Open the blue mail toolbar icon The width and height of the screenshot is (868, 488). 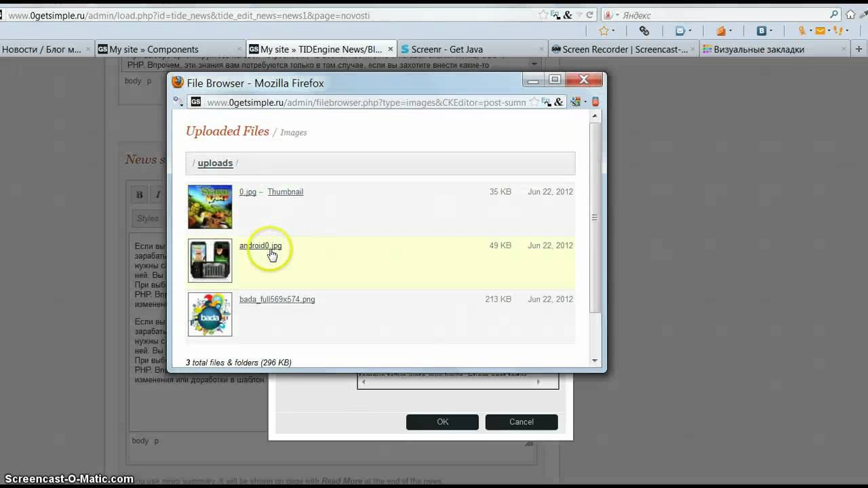click(680, 31)
